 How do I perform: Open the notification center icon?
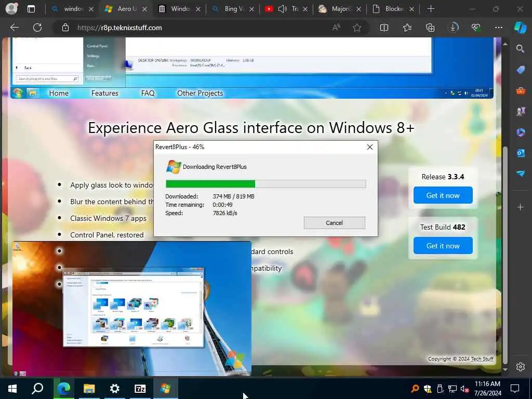coord(515,389)
